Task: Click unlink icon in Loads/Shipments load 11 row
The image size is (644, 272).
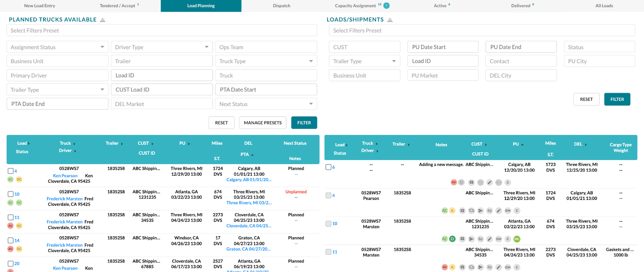Action: pos(489,267)
